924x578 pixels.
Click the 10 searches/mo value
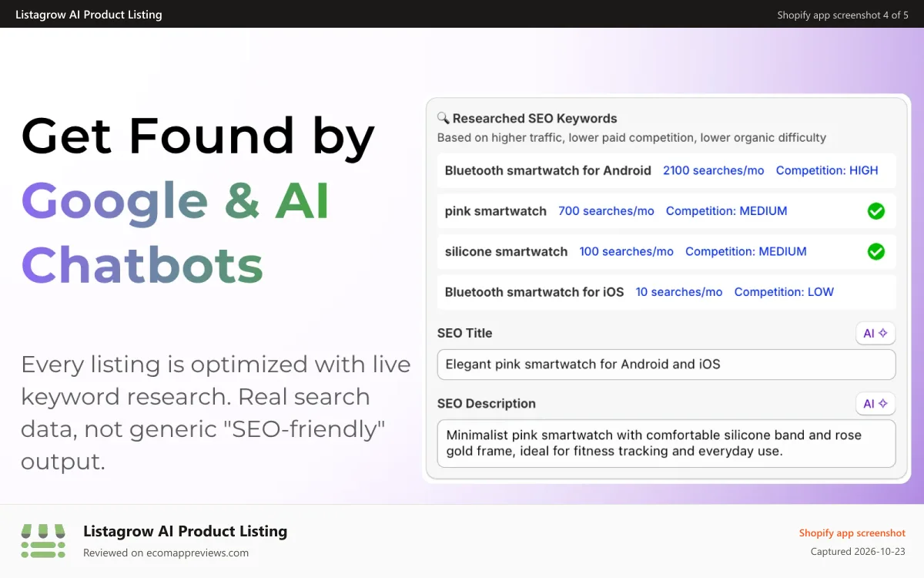pyautogui.click(x=679, y=292)
